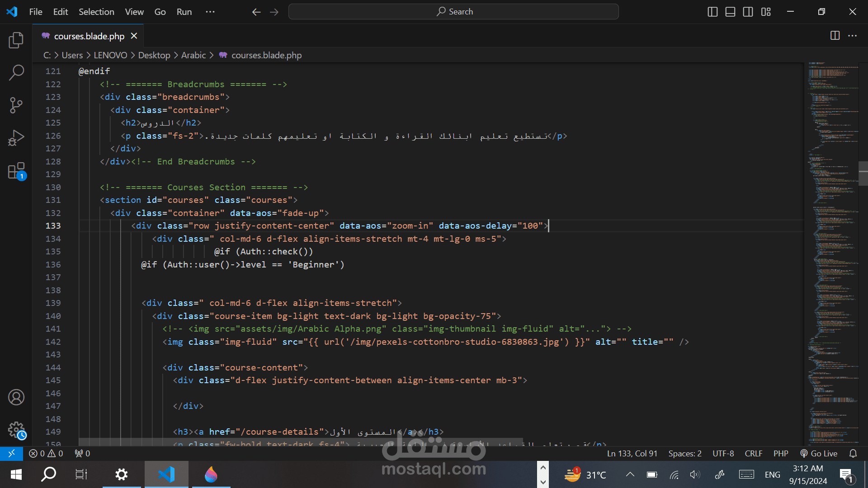Toggle the secondary side bar layout button
Image resolution: width=868 pixels, height=488 pixels.
pos(748,12)
